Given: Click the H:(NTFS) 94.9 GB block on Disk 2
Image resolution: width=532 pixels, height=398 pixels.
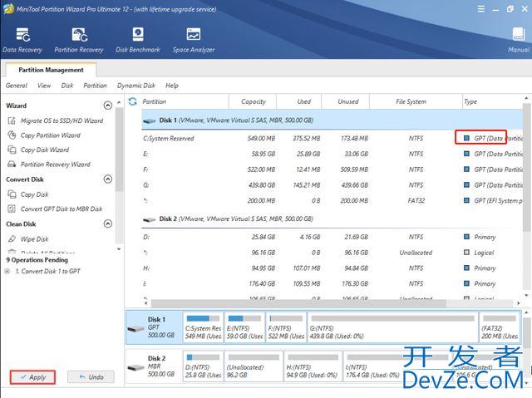Looking at the screenshot, I should tap(313, 366).
